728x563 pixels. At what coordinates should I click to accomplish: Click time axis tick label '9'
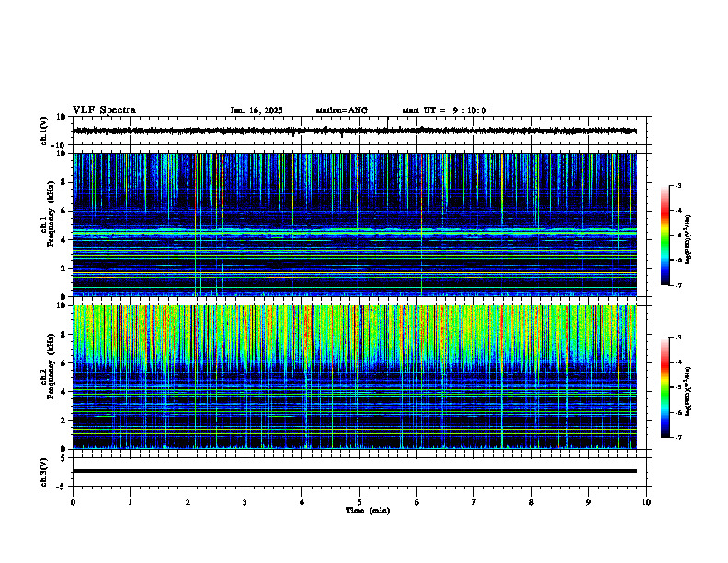tap(588, 502)
